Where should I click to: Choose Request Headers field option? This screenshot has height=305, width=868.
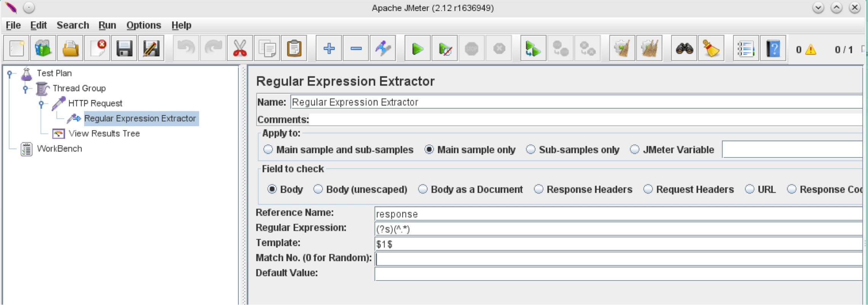click(648, 189)
